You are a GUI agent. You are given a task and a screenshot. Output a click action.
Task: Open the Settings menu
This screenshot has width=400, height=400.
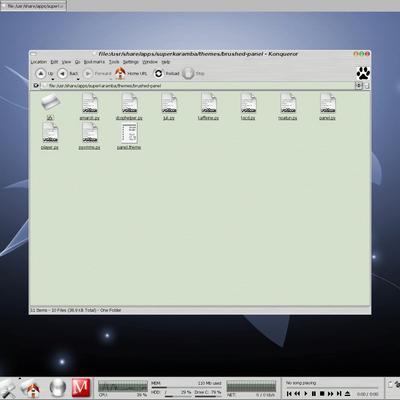(131, 62)
